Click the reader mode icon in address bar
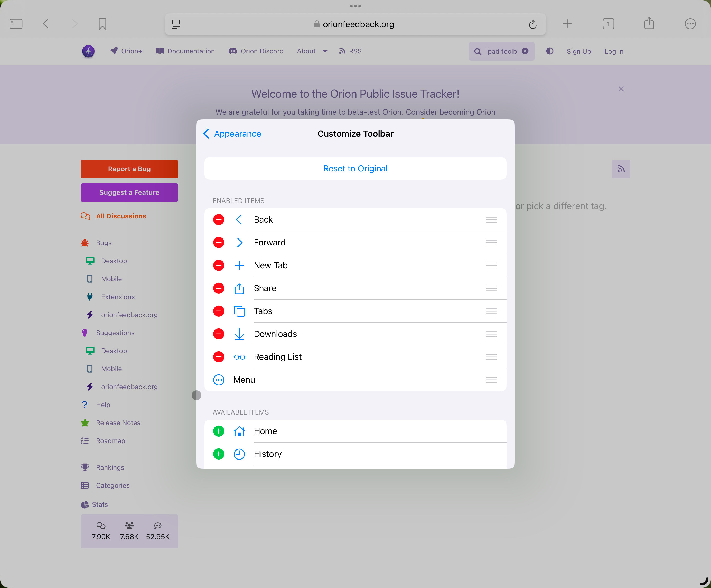This screenshot has height=588, width=711. tap(176, 24)
